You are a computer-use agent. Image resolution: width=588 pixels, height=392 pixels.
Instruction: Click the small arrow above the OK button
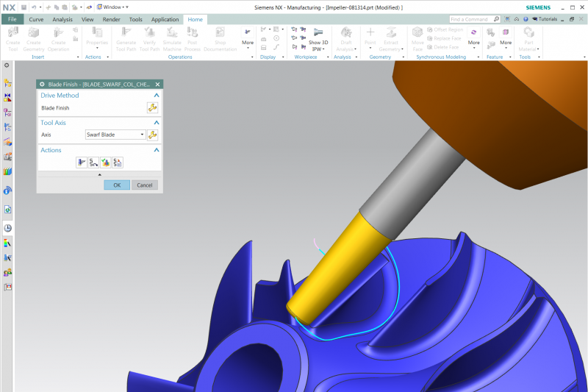pyautogui.click(x=99, y=174)
